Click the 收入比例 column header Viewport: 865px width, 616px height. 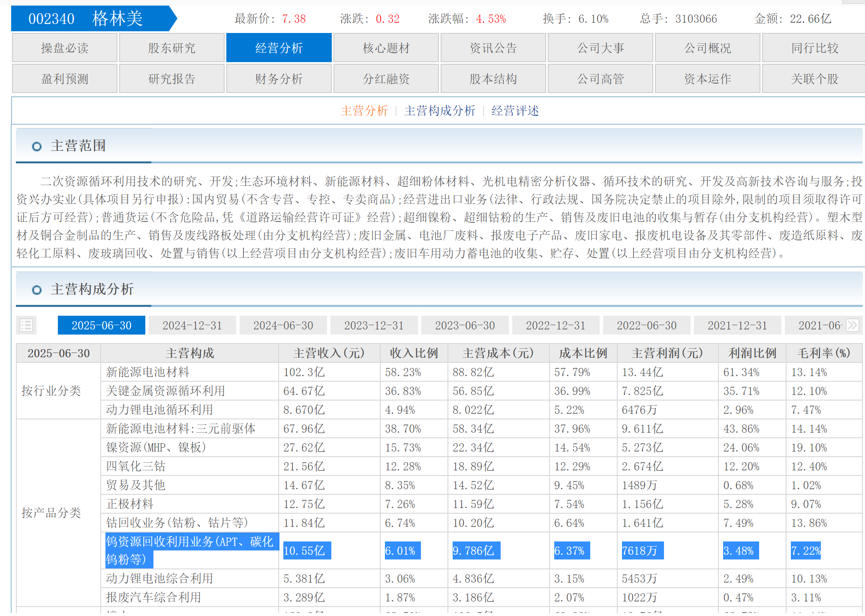pos(414,353)
